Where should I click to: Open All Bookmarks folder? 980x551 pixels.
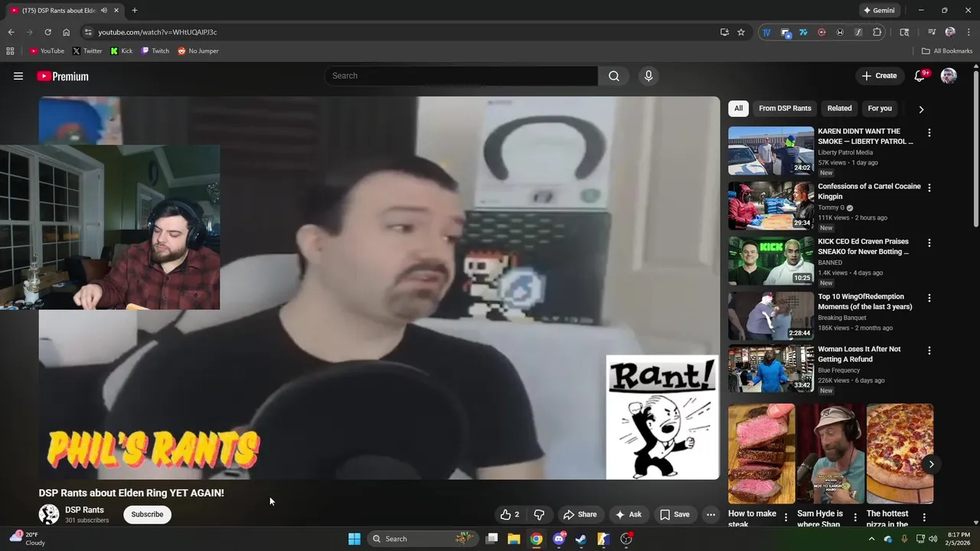point(947,51)
